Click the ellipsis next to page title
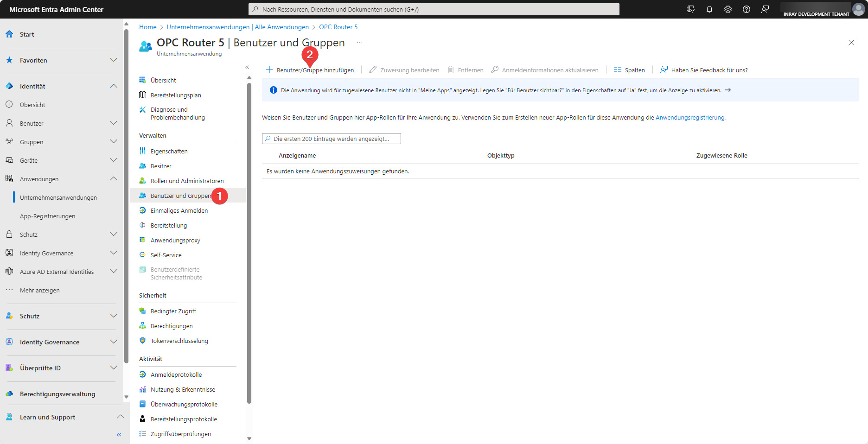868x444 pixels. click(359, 43)
